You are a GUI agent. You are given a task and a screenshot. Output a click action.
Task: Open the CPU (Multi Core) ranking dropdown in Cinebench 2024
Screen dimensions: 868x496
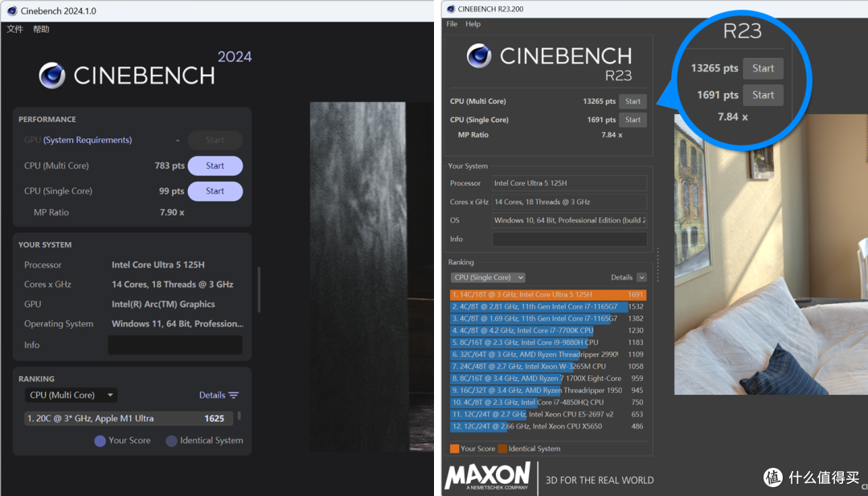71,396
